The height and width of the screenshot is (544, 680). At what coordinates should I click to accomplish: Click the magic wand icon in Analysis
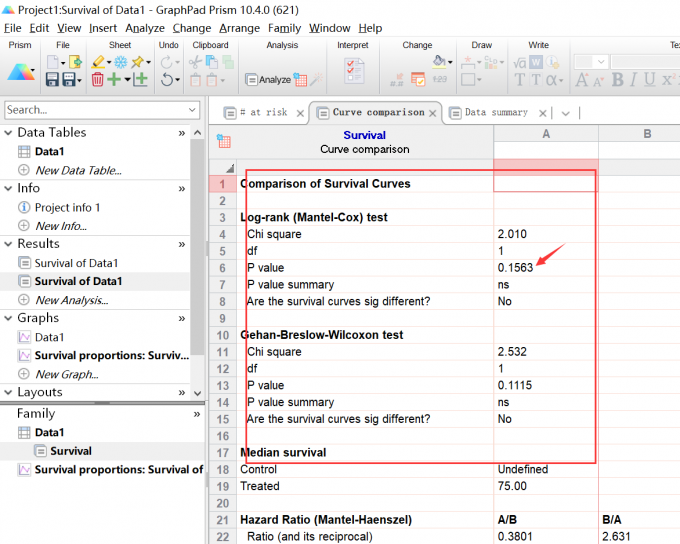tap(317, 79)
